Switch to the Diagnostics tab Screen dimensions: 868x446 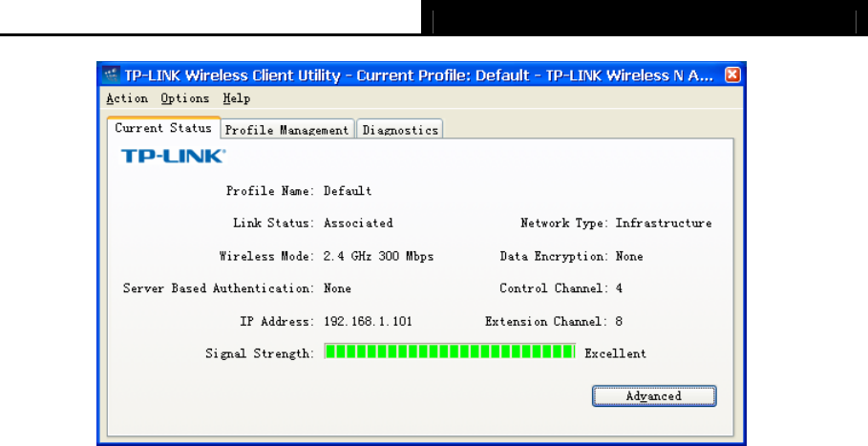click(400, 130)
